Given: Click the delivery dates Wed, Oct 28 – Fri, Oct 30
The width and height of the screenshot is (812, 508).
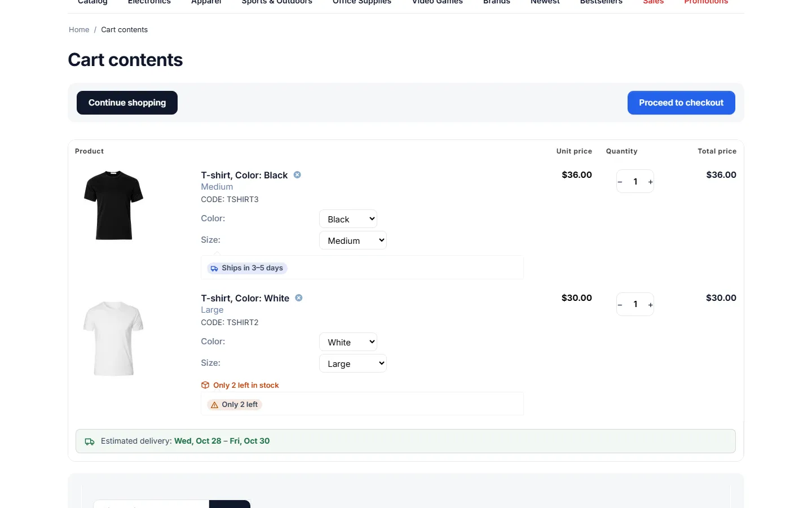Looking at the screenshot, I should 222,441.
